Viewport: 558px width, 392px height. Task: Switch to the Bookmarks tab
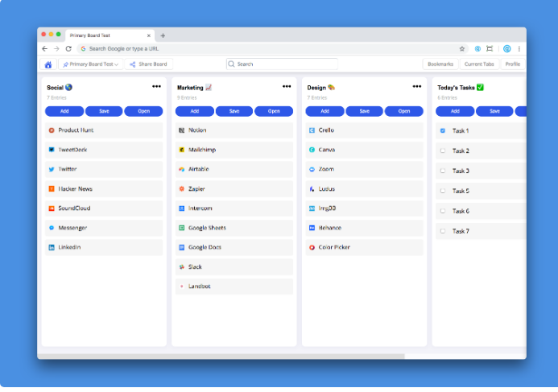coord(440,64)
